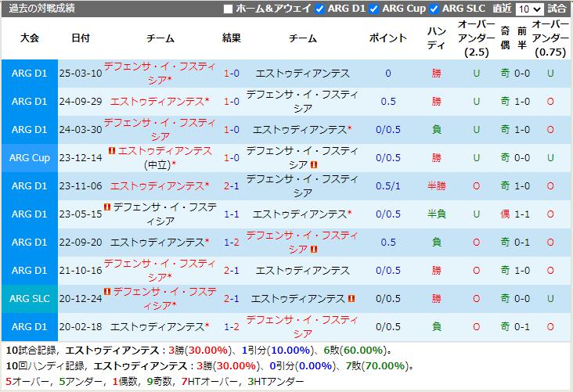Screen dimensions: 573x392
Task: Click the オーバーアンダー(2.5) column header
Action: click(x=477, y=38)
